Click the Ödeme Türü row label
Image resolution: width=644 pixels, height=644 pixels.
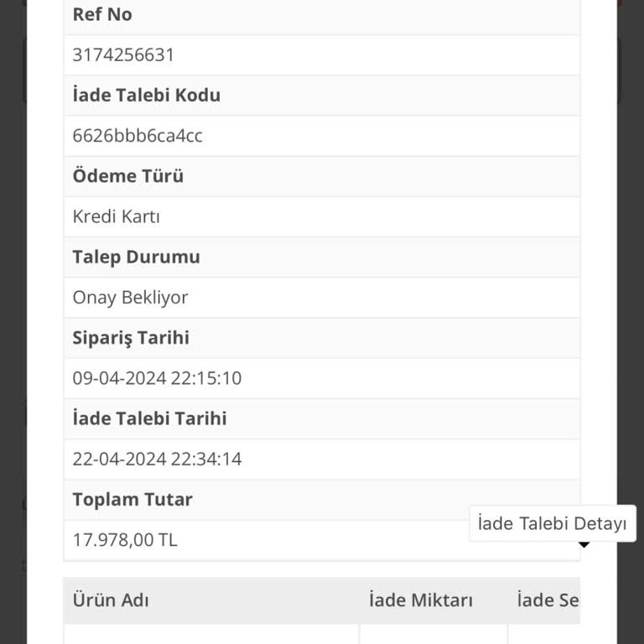tap(127, 176)
